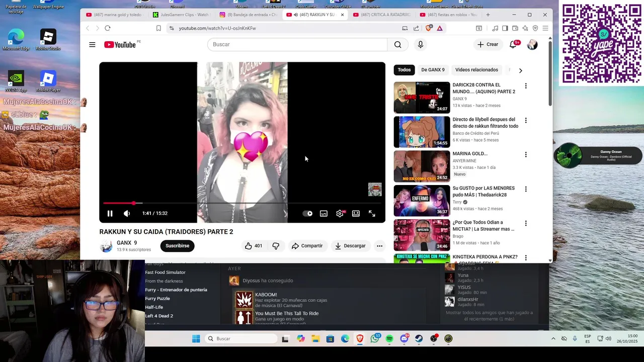Open Steam from the taskbar
Image resolution: width=644 pixels, height=362 pixels.
(419, 339)
